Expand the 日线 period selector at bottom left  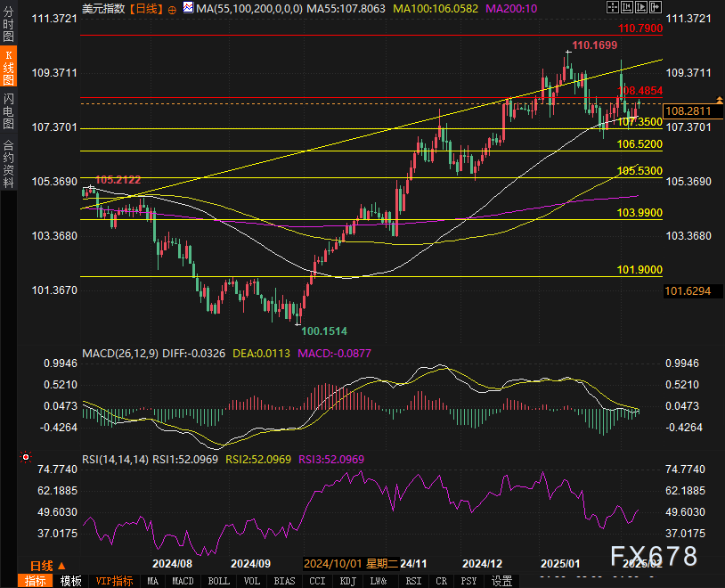[x=41, y=566]
